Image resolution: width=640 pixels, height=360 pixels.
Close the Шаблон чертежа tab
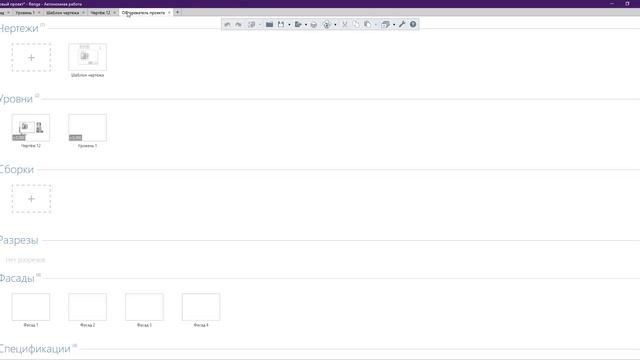[x=83, y=13]
